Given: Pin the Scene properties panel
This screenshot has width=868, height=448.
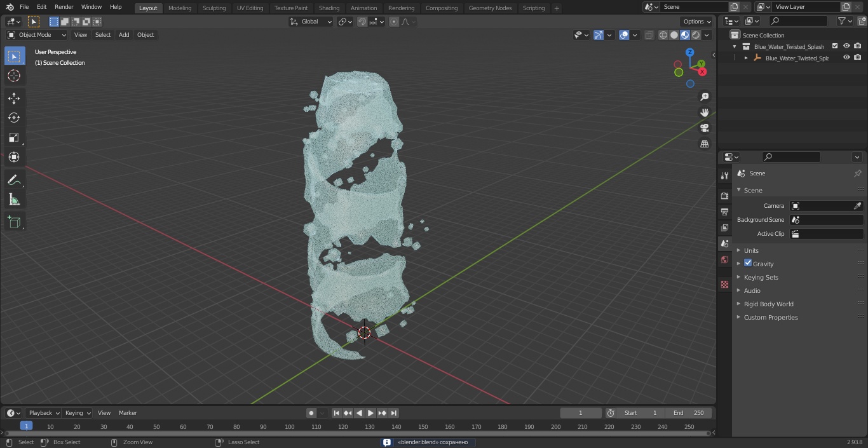Looking at the screenshot, I should [857, 173].
